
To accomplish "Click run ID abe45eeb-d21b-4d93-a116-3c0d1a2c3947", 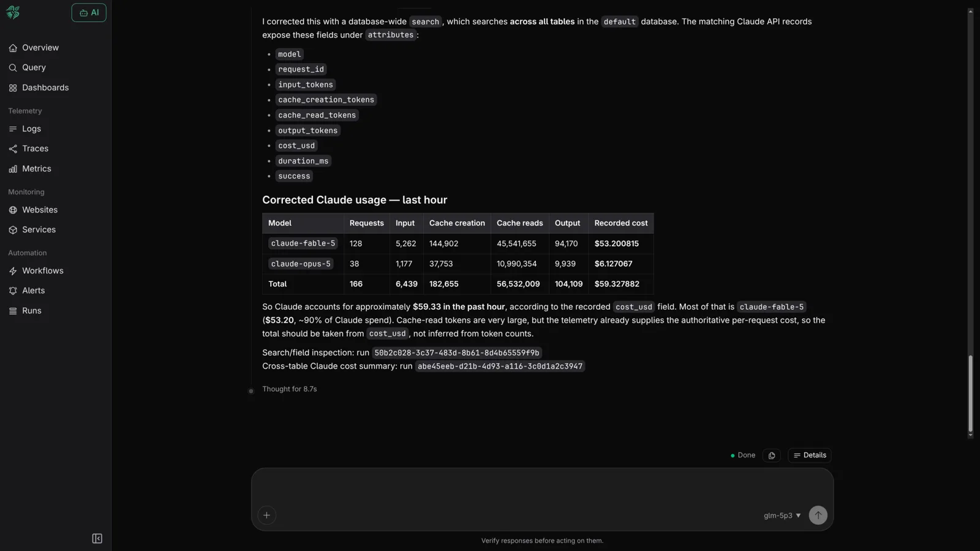I will coord(500,367).
